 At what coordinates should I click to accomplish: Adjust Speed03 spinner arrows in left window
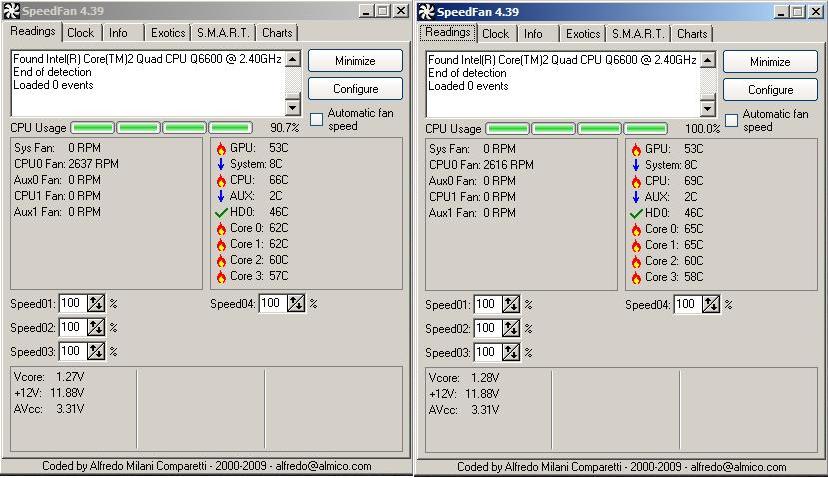(x=96, y=351)
